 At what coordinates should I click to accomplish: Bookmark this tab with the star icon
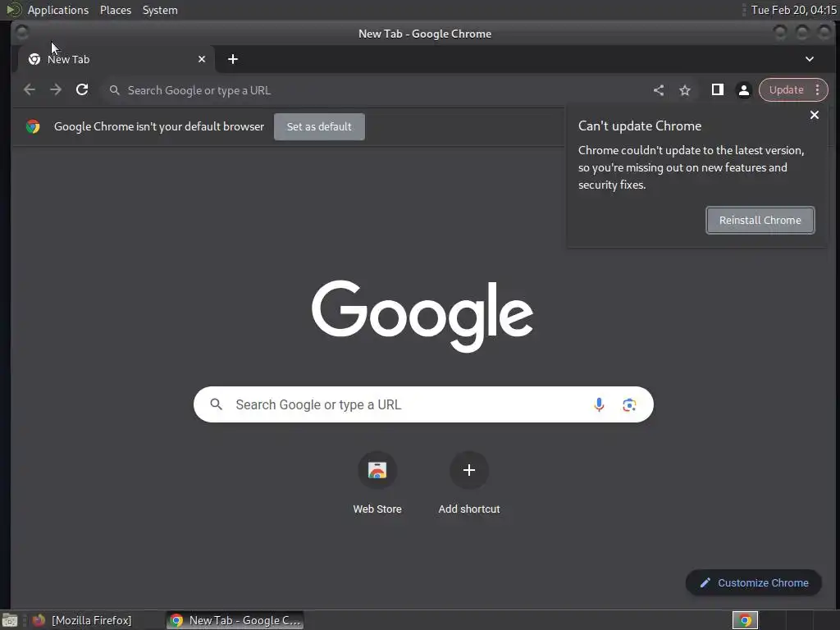685,90
